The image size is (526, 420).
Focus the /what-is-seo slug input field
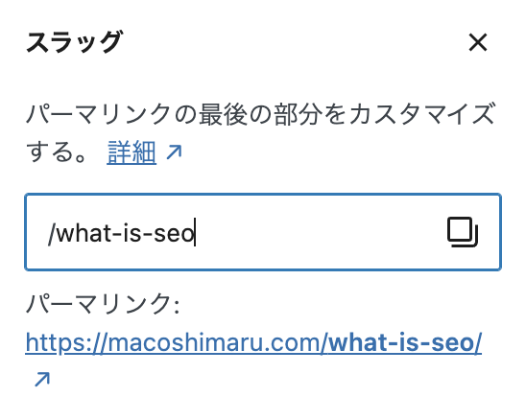[263, 232]
